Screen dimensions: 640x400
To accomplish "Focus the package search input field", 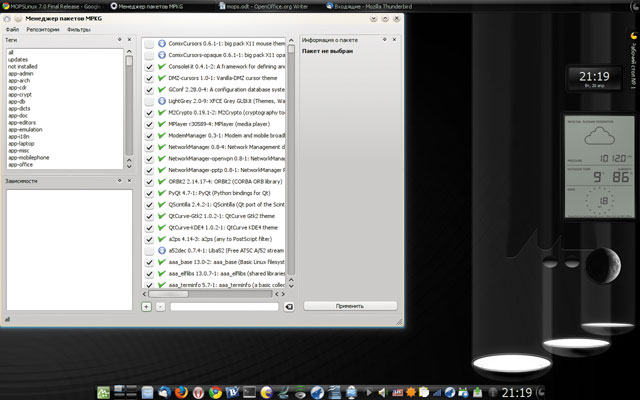I will pos(224,307).
